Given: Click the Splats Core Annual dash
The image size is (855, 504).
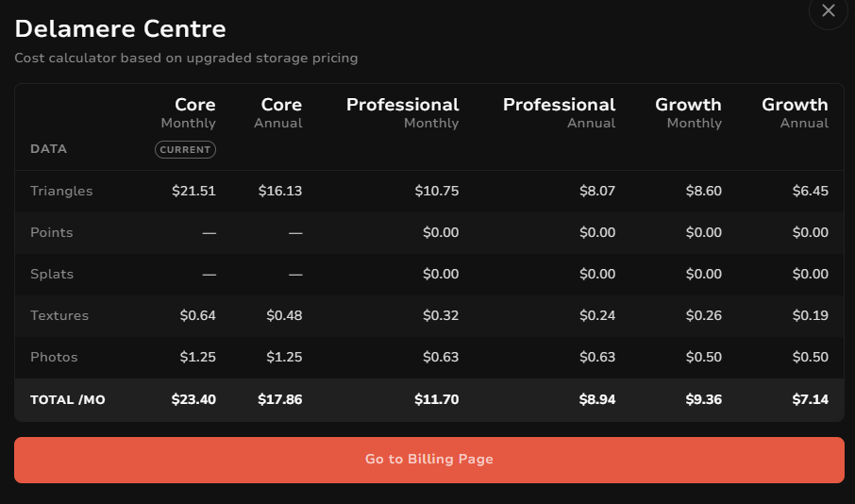Looking at the screenshot, I should pyautogui.click(x=295, y=275).
